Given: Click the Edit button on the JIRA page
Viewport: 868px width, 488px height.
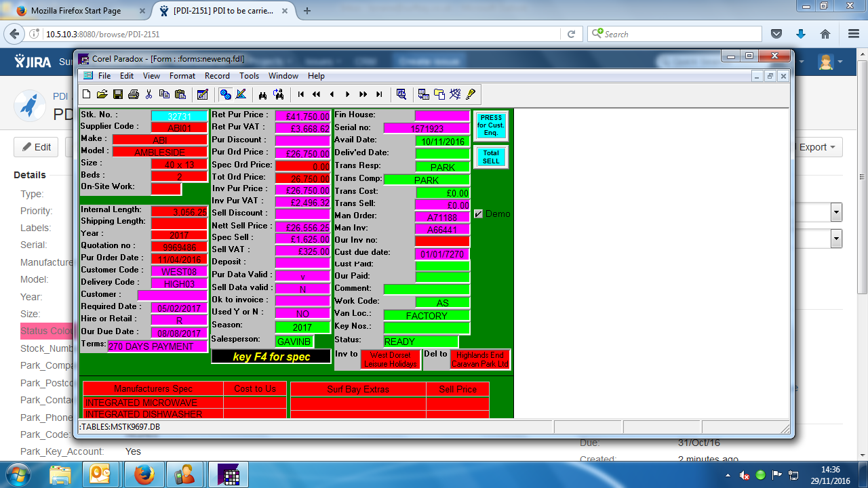Looking at the screenshot, I should tap(37, 147).
